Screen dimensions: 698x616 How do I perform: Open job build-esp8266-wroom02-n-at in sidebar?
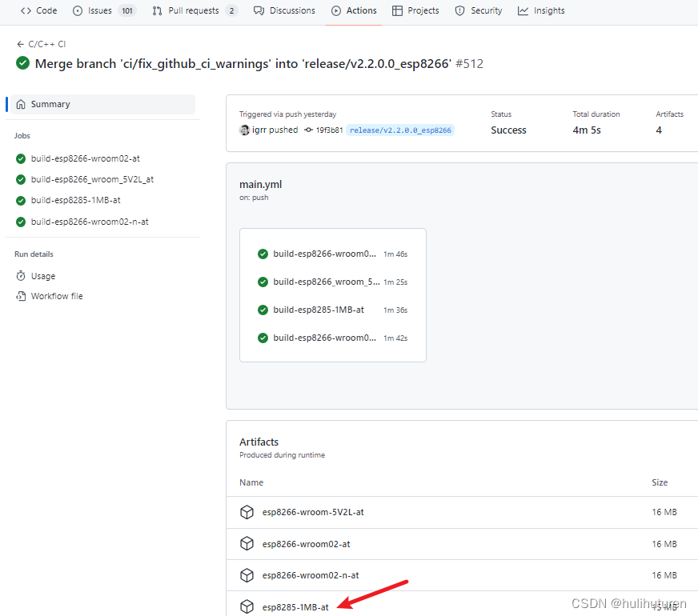(90, 222)
